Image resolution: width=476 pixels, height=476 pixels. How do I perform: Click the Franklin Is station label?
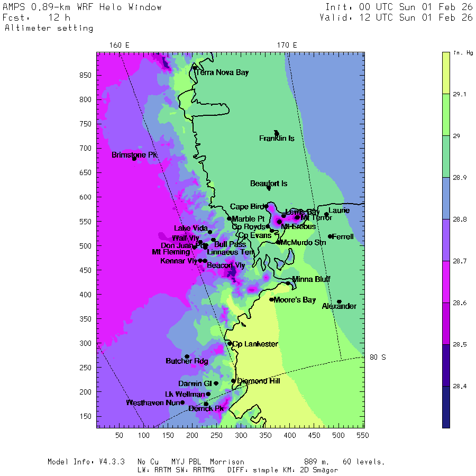(x=277, y=139)
